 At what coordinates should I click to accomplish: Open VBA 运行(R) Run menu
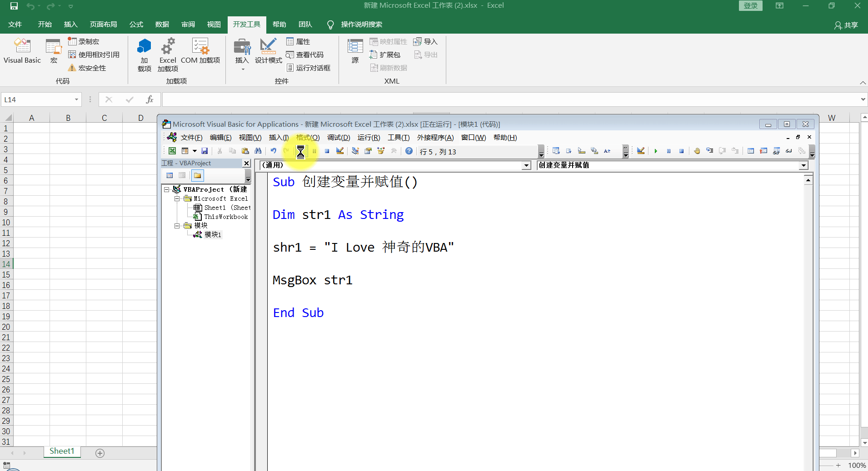[369, 138]
